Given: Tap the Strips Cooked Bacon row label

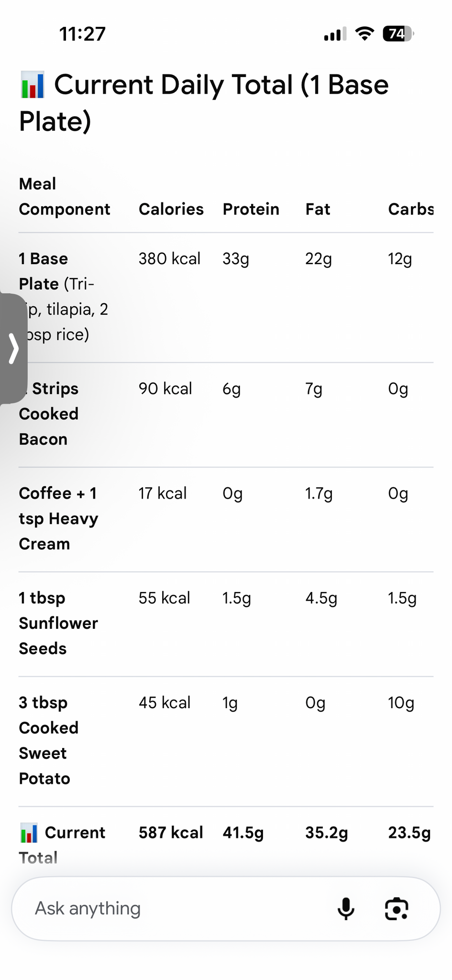Looking at the screenshot, I should (x=49, y=414).
